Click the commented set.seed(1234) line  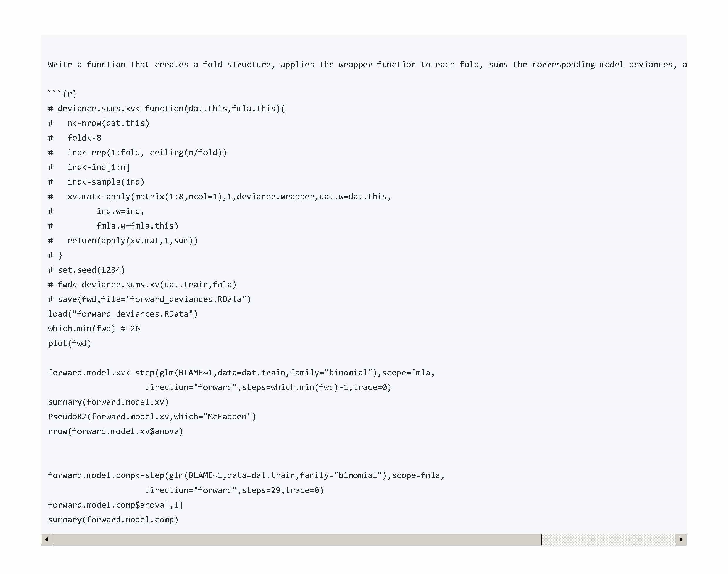tap(86, 270)
